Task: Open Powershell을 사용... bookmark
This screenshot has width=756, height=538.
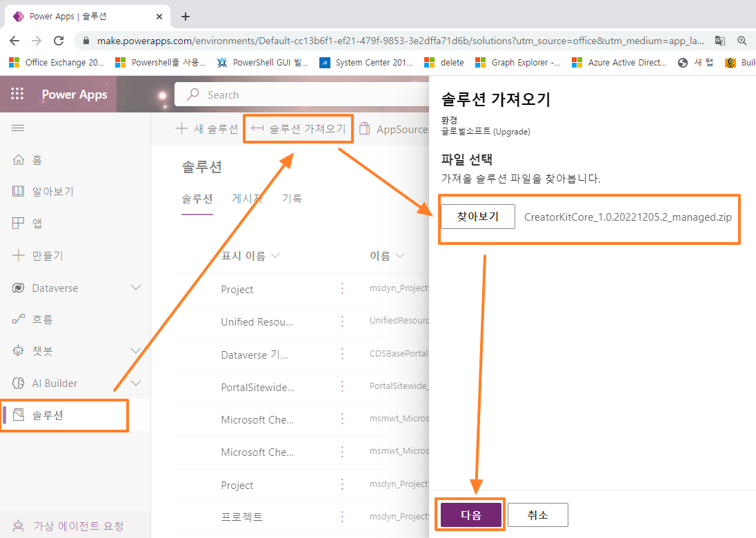Action: 160,62
